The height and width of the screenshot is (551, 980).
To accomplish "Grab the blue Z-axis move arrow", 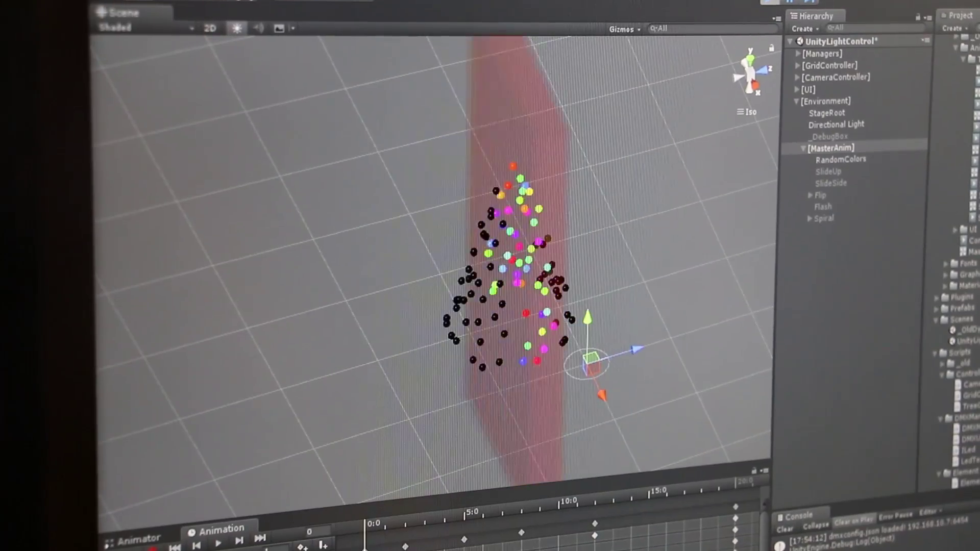I will coord(637,349).
